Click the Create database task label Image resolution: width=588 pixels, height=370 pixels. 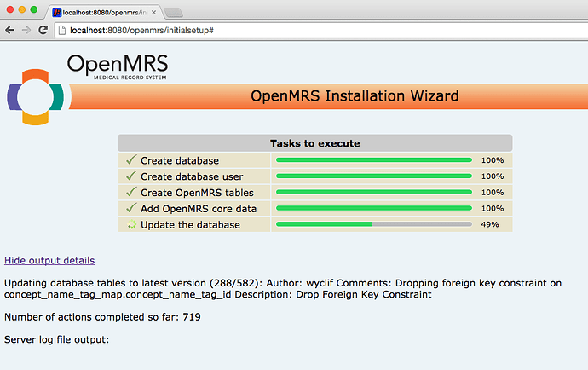(180, 160)
